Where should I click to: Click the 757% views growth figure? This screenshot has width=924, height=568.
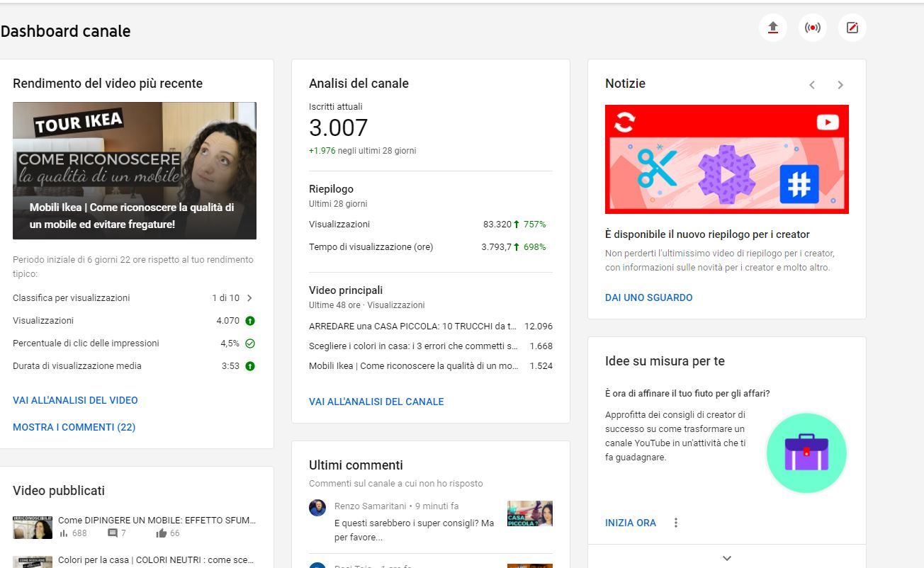pos(535,225)
